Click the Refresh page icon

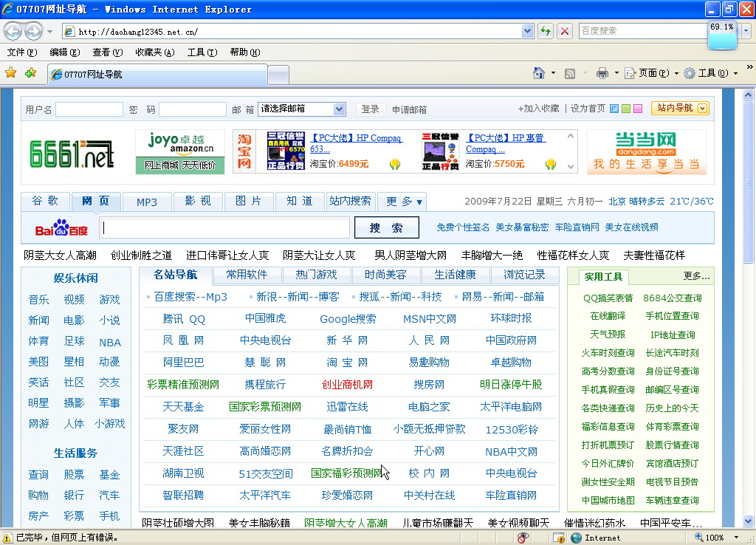point(546,31)
